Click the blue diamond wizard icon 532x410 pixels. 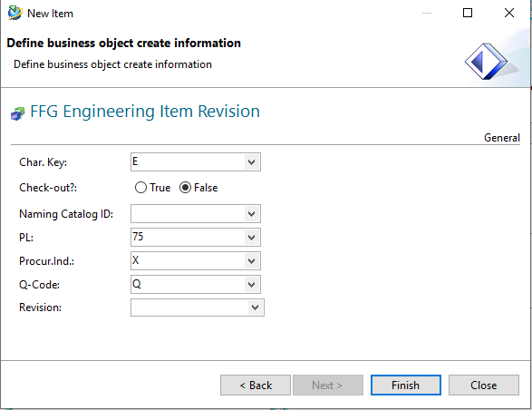point(486,62)
